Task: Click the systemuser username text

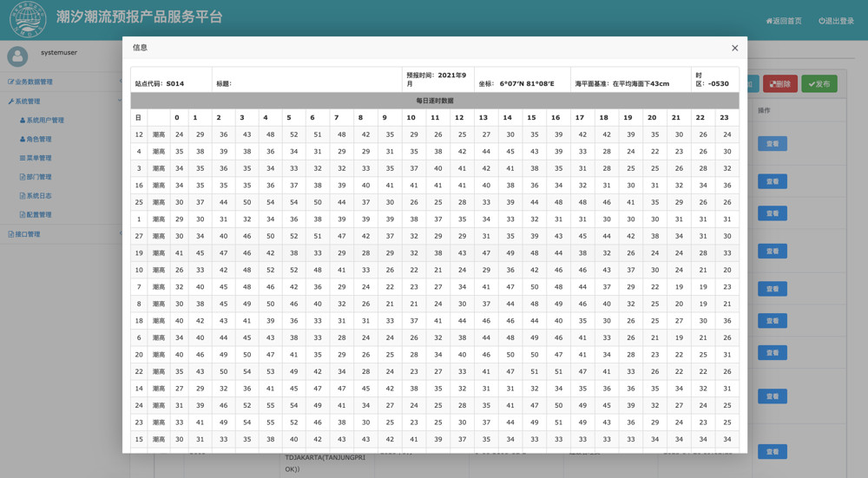Action: click(59, 53)
